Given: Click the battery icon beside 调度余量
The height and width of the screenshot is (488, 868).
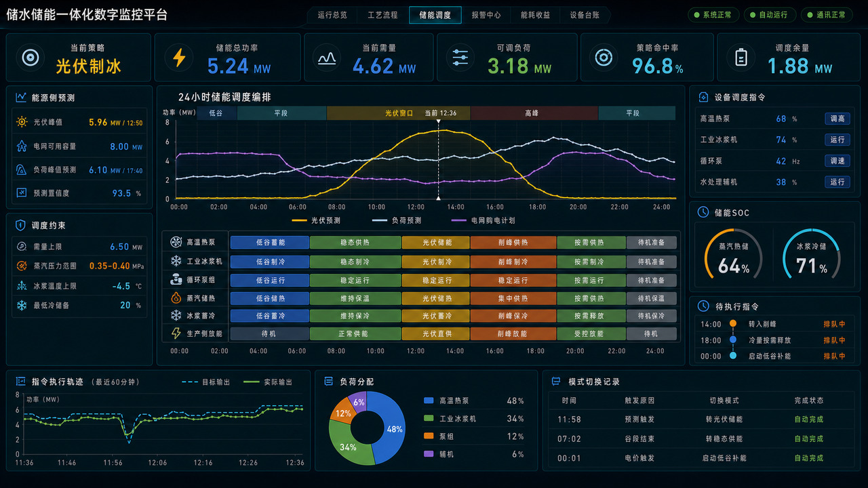Looking at the screenshot, I should point(742,58).
